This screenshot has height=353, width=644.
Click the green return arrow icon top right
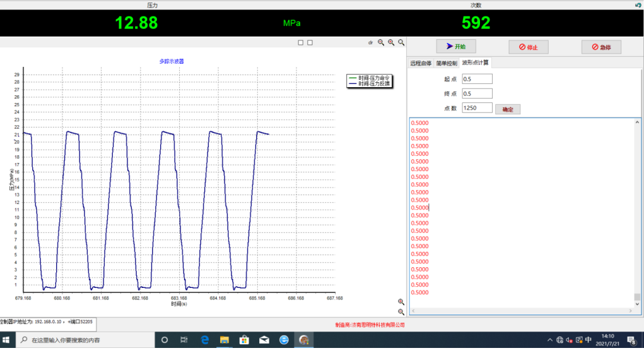point(638,5)
